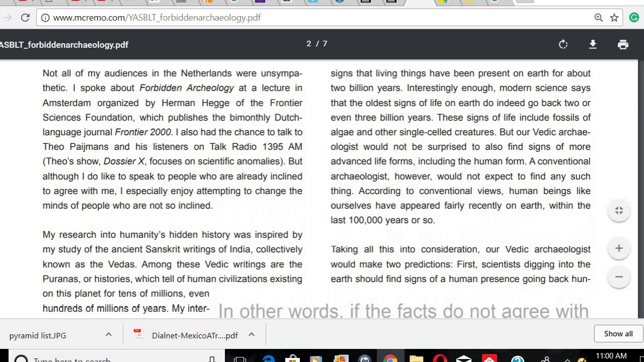
Task: Zoom in on the PDF with plus button
Action: pos(619,248)
